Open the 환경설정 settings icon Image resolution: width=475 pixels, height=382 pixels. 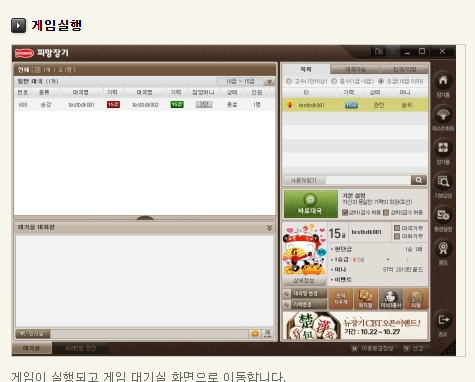coord(443,215)
